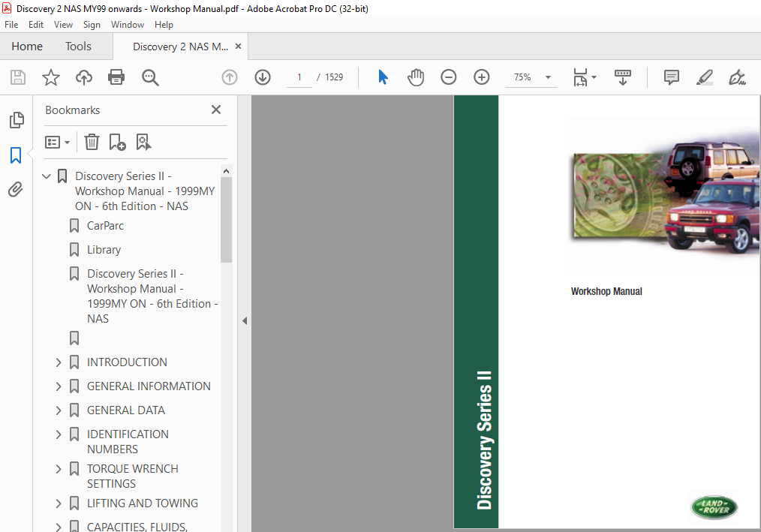Expand GENERAL DATA bookmark
Viewport: 761px width, 532px height.
coord(59,410)
